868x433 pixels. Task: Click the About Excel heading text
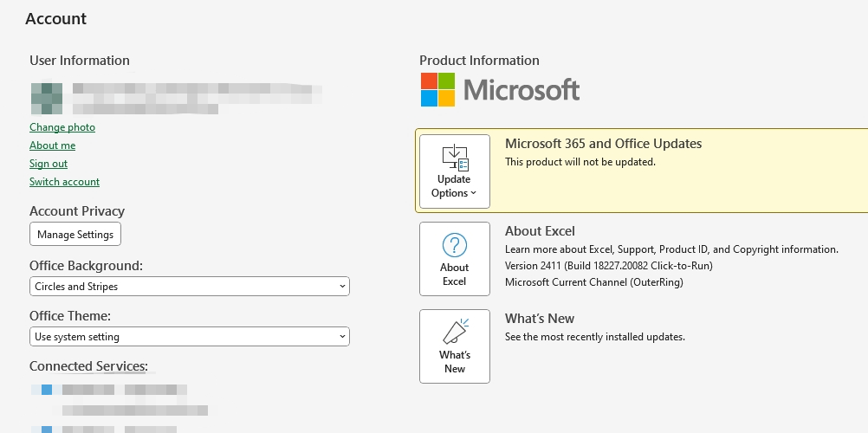540,231
